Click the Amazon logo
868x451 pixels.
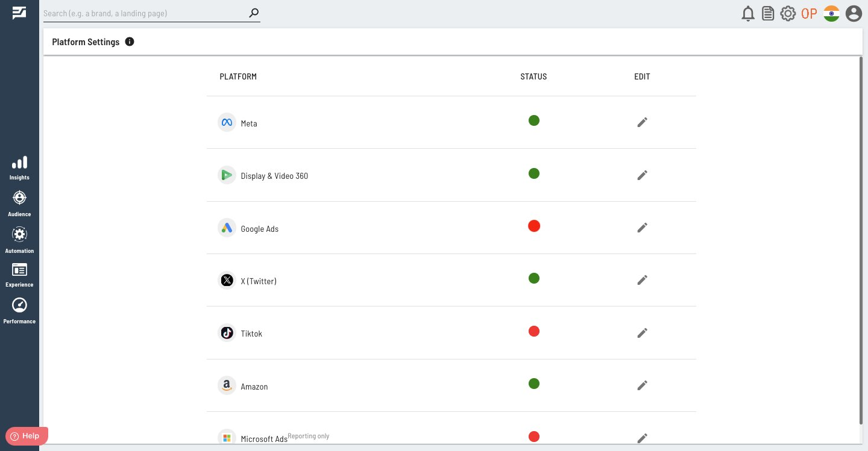pos(227,386)
